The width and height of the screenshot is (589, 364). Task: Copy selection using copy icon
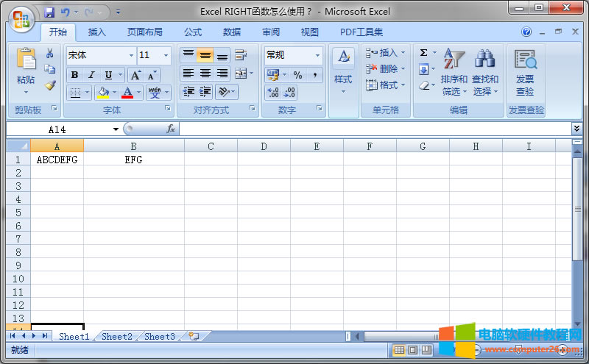(49, 69)
